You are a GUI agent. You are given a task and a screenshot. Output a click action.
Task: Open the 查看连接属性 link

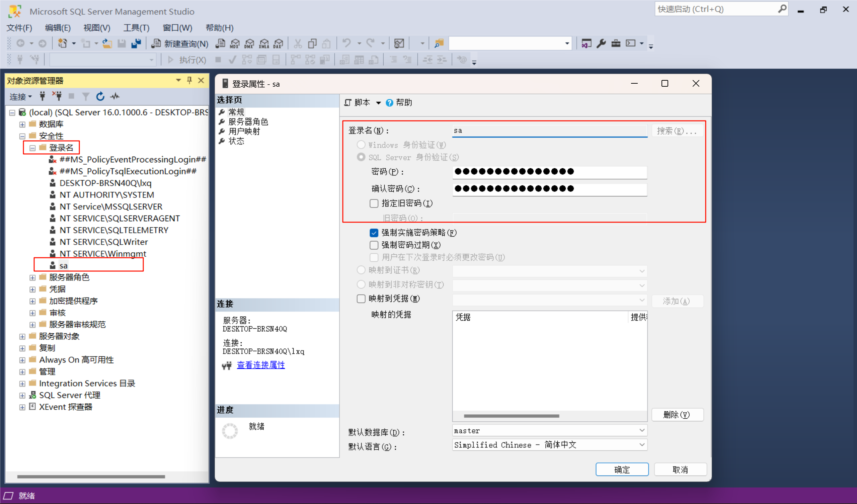pyautogui.click(x=261, y=365)
